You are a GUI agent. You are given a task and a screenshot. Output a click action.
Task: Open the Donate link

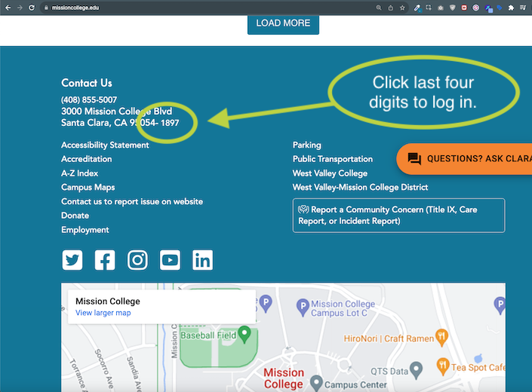75,216
